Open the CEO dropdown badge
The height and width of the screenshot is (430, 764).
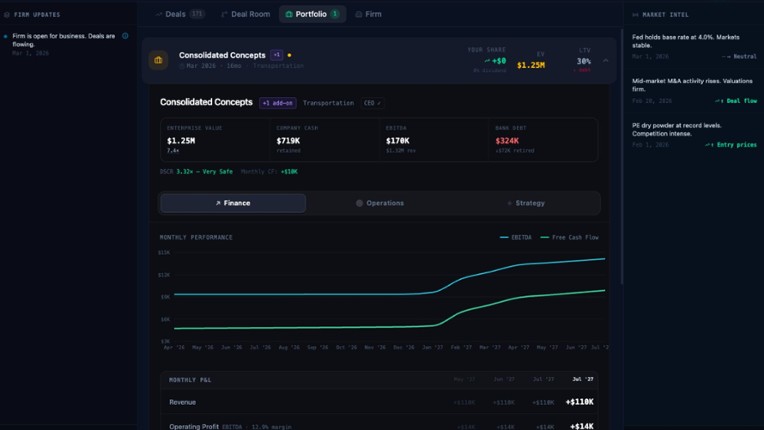[x=371, y=103]
